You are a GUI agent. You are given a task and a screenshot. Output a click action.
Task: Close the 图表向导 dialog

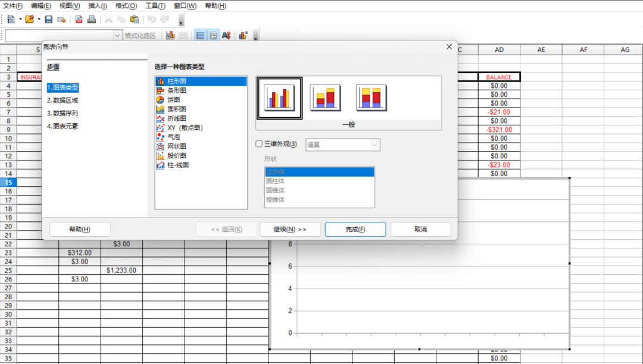[x=449, y=47]
